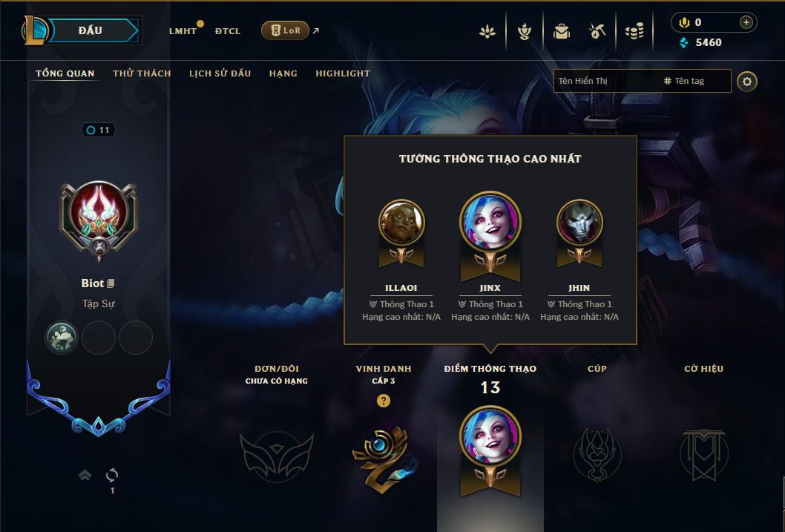The height and width of the screenshot is (532, 785).
Task: Open the Loot hextech crafting icon
Action: 524,31
